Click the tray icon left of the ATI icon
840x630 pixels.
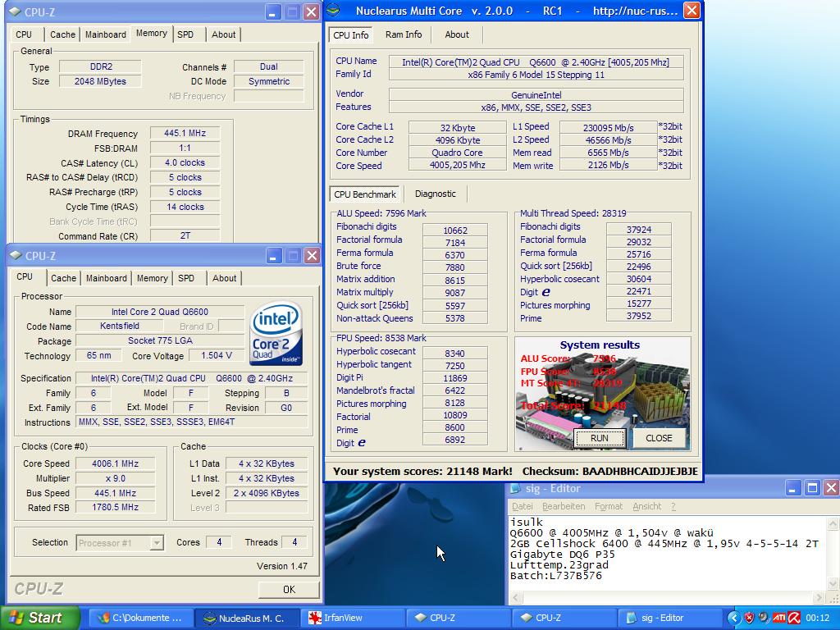(x=764, y=619)
